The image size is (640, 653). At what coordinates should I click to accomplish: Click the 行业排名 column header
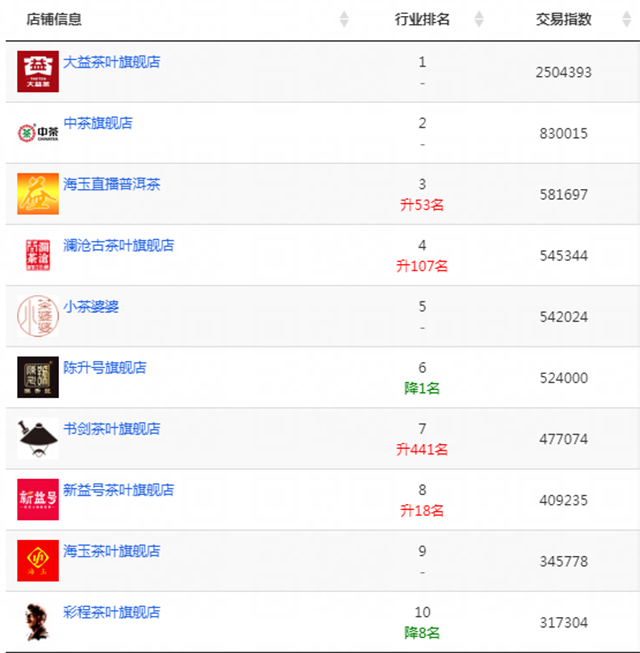pyautogui.click(x=422, y=19)
